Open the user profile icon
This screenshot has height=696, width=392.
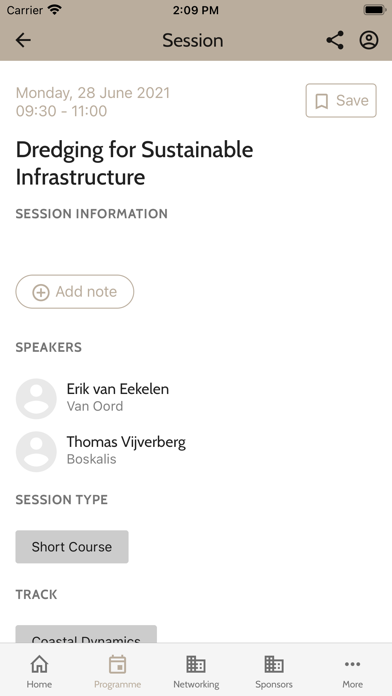click(x=369, y=40)
